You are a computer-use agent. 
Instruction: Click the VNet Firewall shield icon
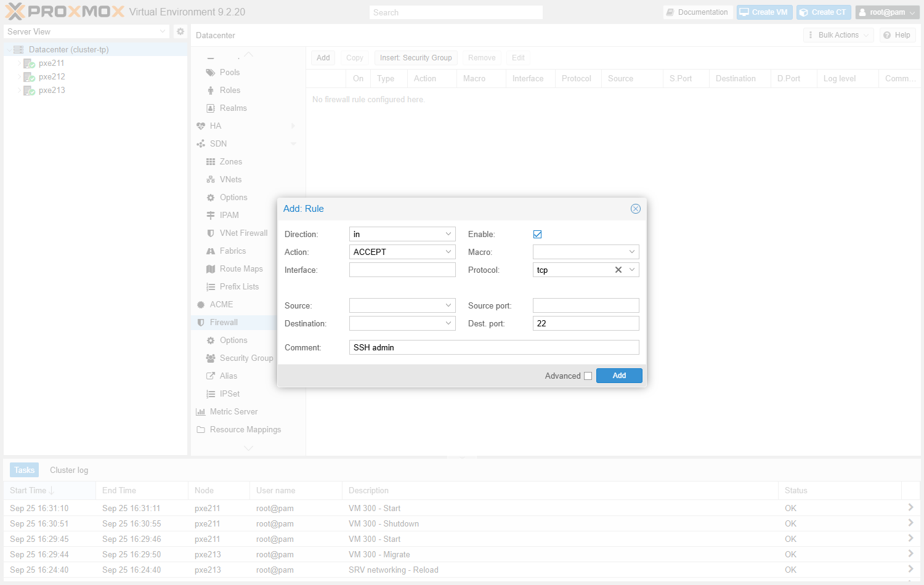(x=211, y=233)
